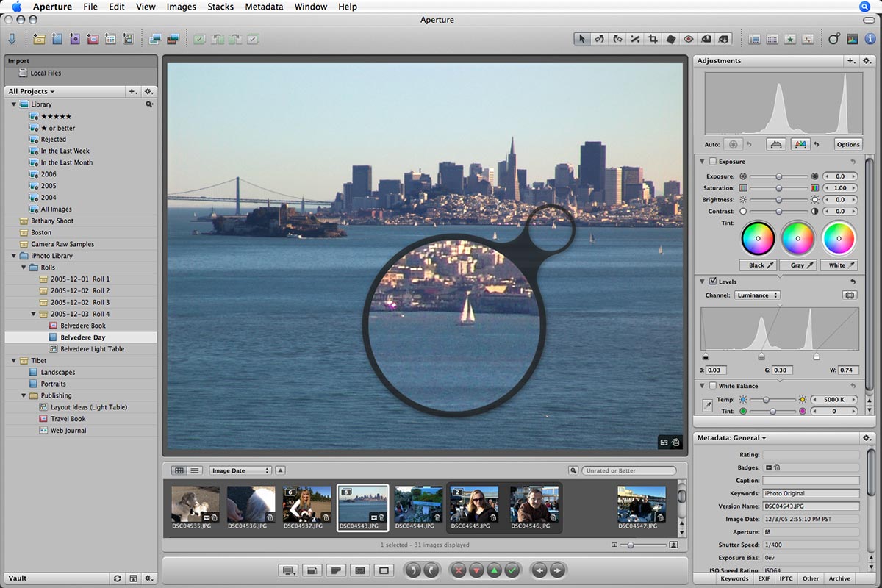The height and width of the screenshot is (588, 882).
Task: Enable the White Balance checkbox
Action: pyautogui.click(x=712, y=386)
